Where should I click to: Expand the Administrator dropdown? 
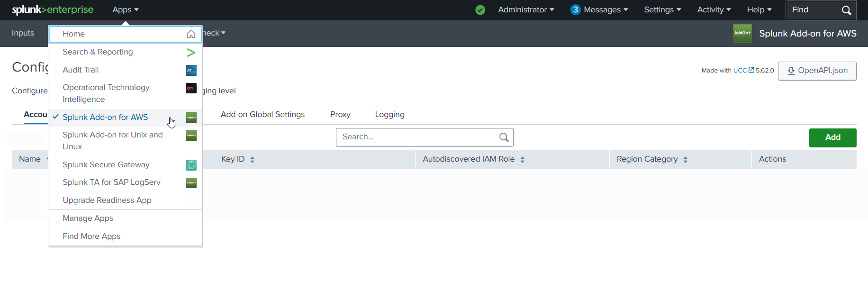coord(526,10)
